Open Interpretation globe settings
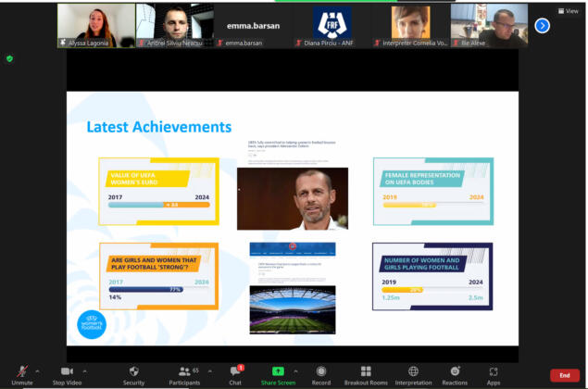 coord(413,375)
